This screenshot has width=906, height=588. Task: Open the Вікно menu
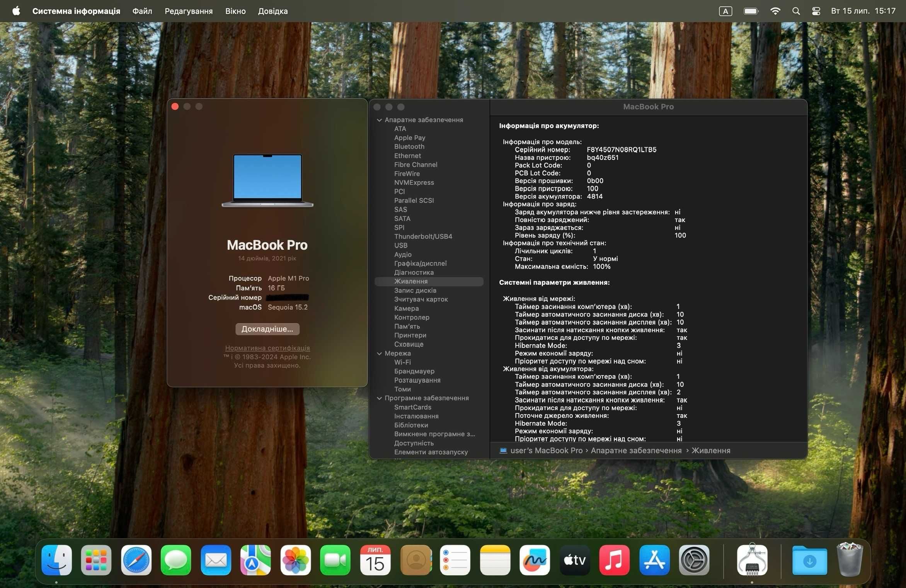(x=235, y=11)
